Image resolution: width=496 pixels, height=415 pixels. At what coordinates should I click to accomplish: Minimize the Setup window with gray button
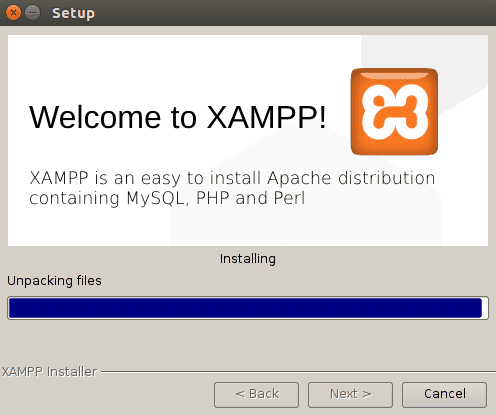(x=33, y=13)
